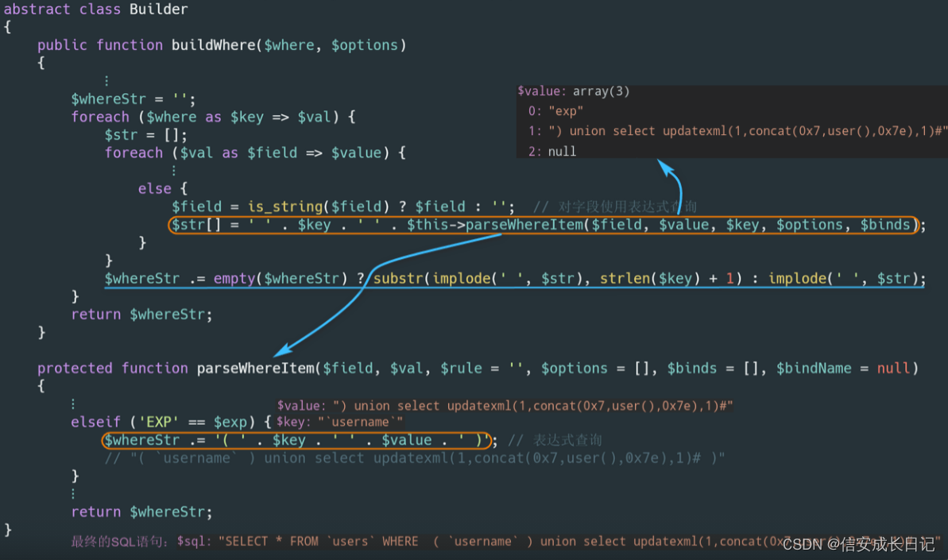Click the commented '( `username` ) union select' line

pos(415,458)
